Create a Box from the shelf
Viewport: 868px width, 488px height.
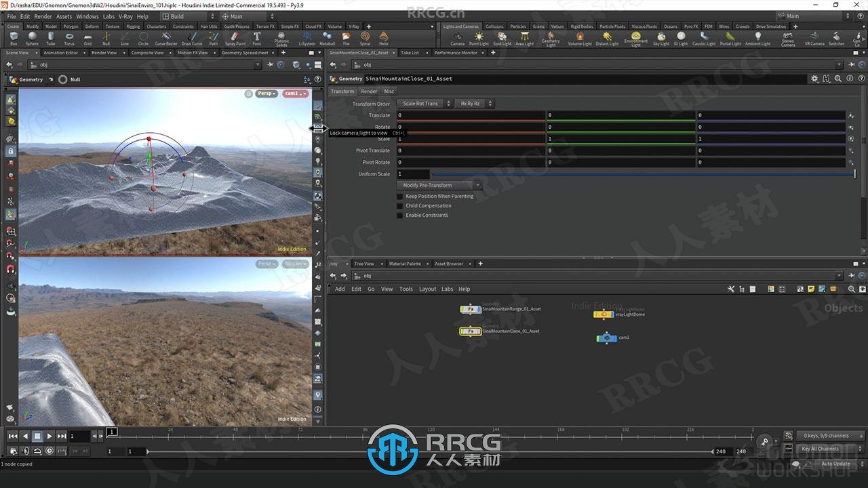(14, 38)
